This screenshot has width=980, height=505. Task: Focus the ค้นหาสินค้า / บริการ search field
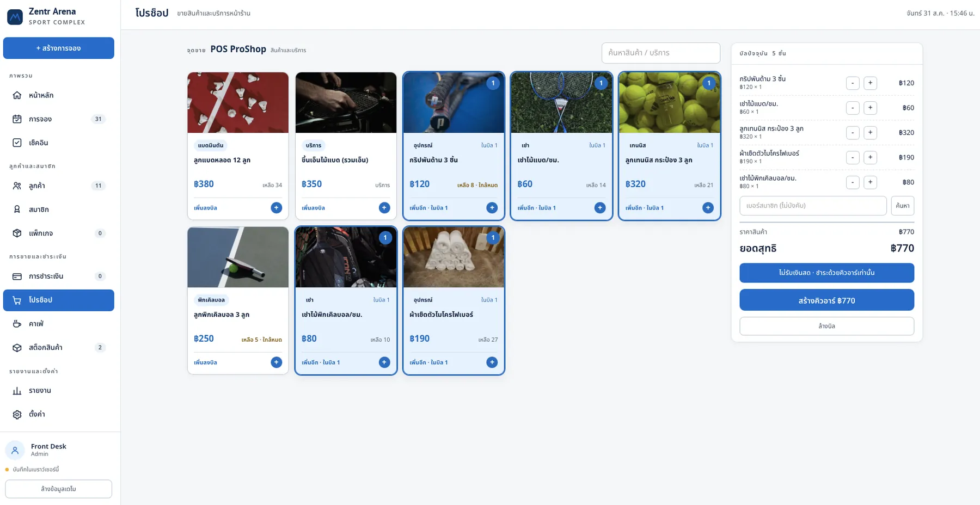pos(661,53)
